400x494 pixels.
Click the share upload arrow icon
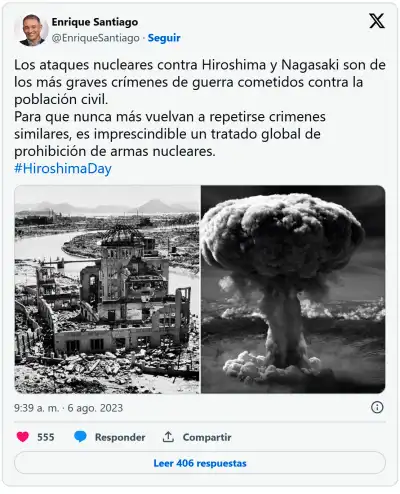point(168,437)
